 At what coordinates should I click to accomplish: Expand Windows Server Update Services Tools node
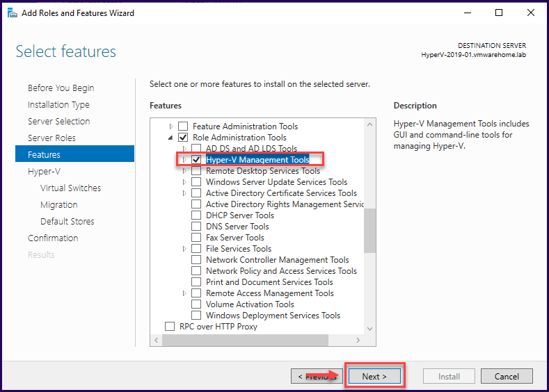[x=184, y=182]
